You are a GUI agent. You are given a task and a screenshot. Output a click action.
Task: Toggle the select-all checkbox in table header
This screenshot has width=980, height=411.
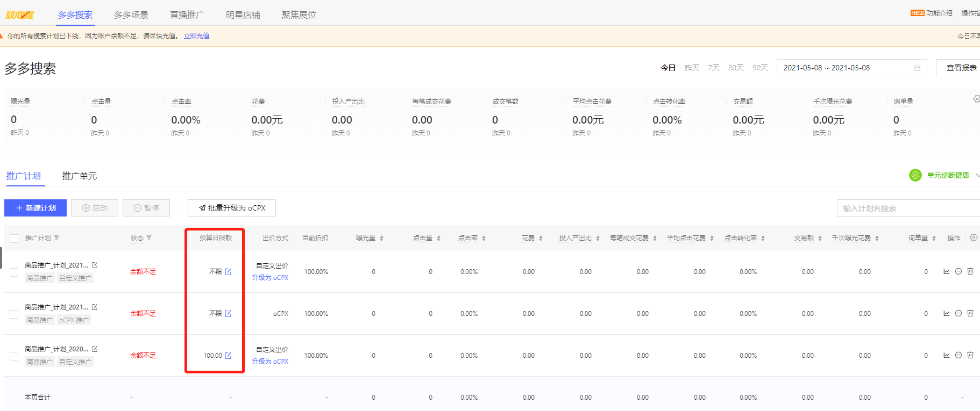(14, 238)
